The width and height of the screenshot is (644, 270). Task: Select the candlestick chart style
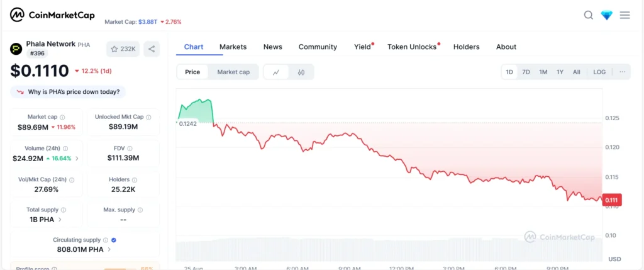click(301, 72)
